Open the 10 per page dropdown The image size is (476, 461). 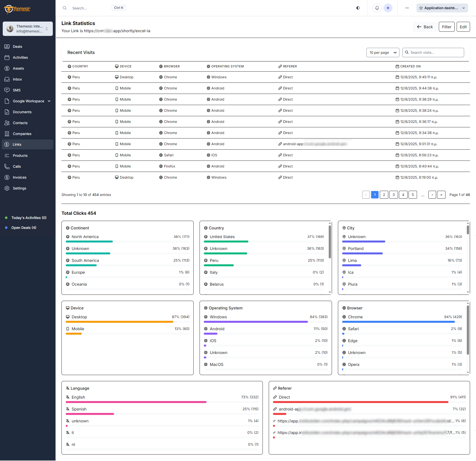[x=383, y=52]
